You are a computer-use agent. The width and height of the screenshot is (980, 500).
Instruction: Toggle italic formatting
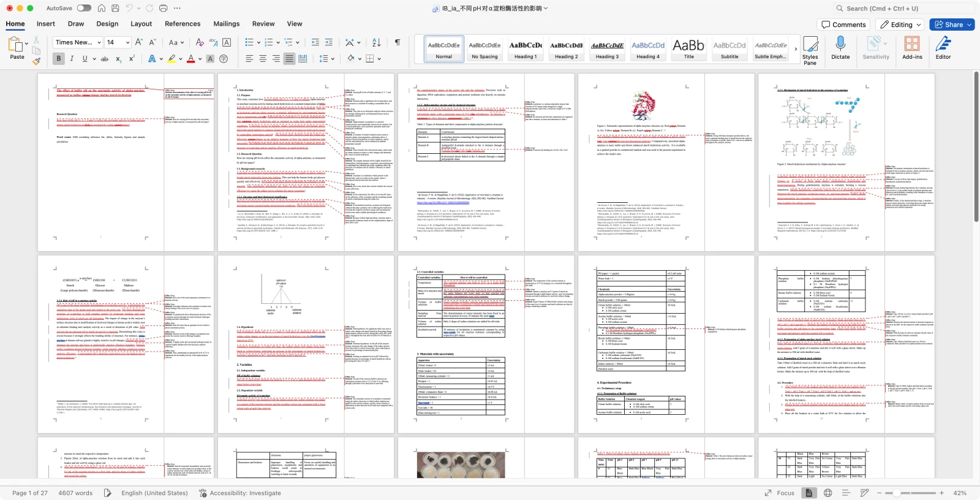point(72,59)
